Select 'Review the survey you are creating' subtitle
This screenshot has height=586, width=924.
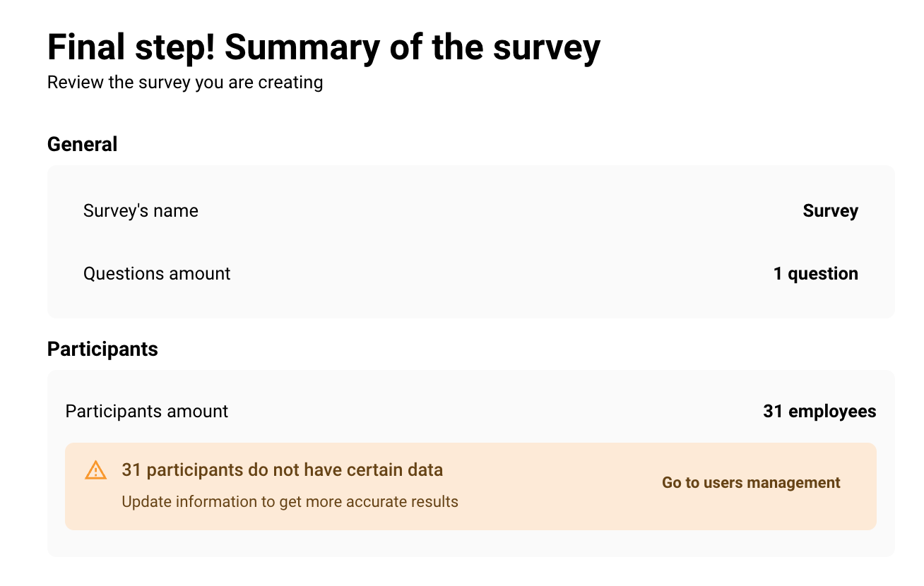coord(185,83)
